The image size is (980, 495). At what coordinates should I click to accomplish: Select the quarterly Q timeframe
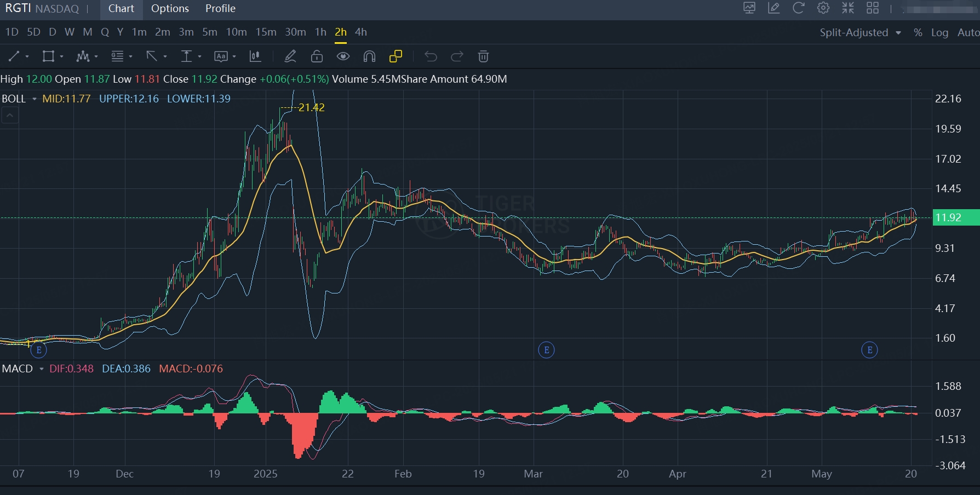point(105,32)
